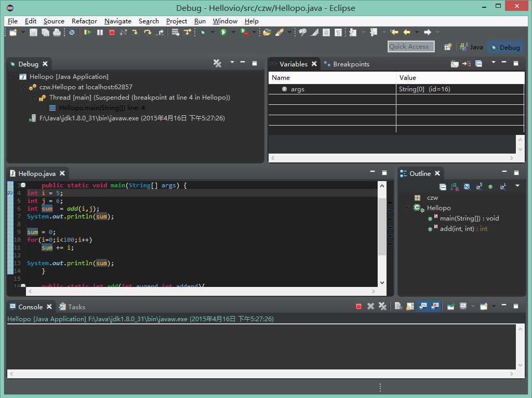Open dropdown arrow beside Debug launch icon
The image size is (532, 398).
[x=212, y=32]
